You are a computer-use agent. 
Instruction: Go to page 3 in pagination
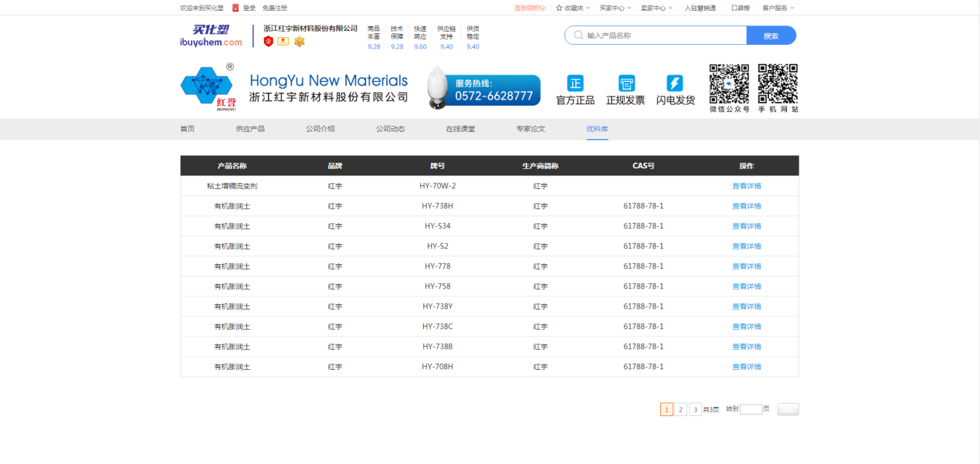click(695, 409)
